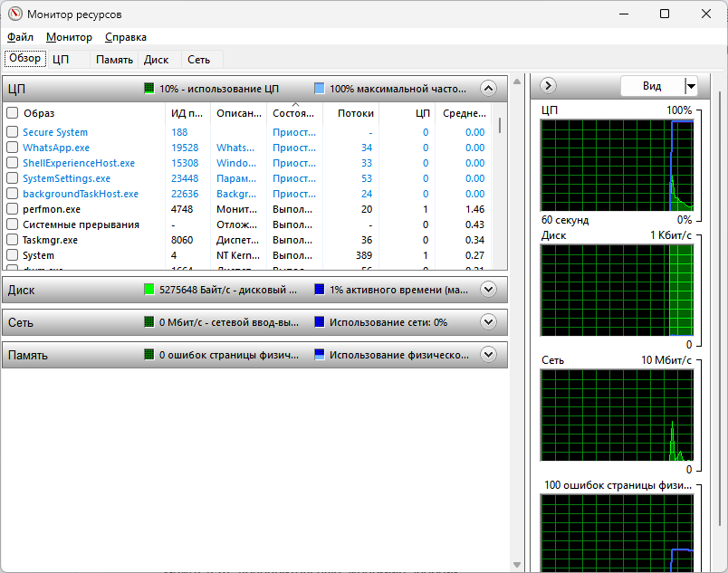Click the disk active time indicator icon
The height and width of the screenshot is (573, 728).
click(320, 290)
